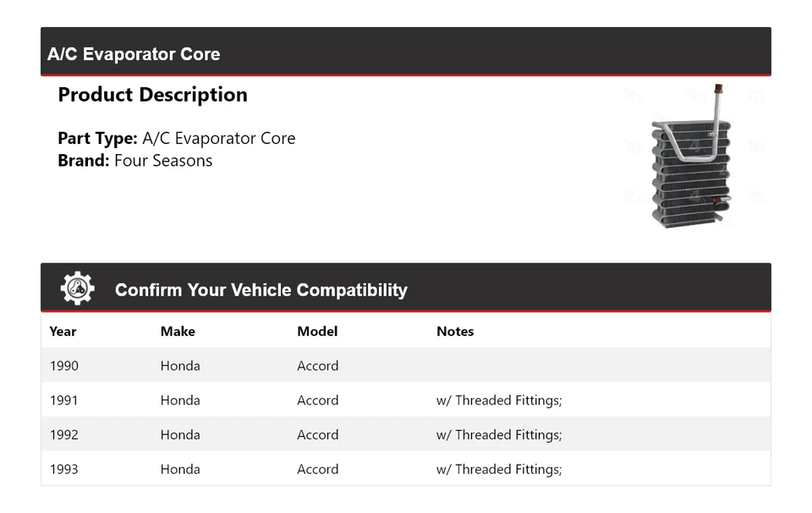The image size is (812, 513).
Task: Sort by the Year column header
Action: point(63,331)
